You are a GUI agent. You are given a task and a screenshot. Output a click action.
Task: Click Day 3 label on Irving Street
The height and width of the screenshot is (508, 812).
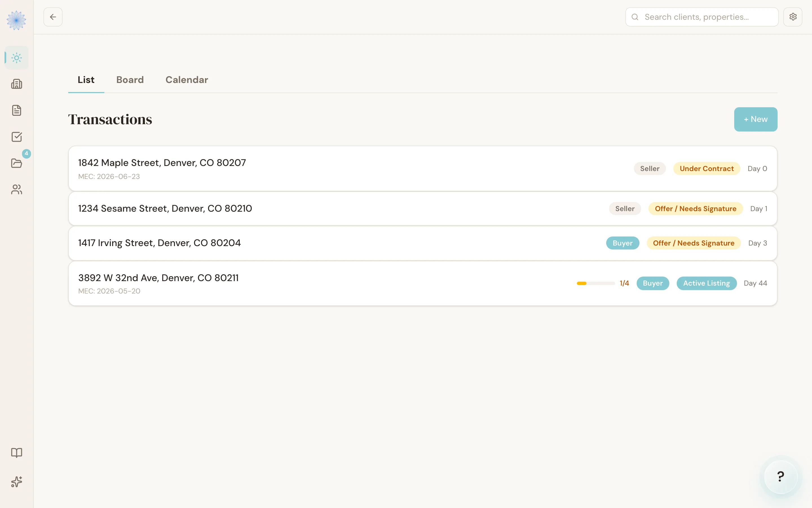coord(758,243)
